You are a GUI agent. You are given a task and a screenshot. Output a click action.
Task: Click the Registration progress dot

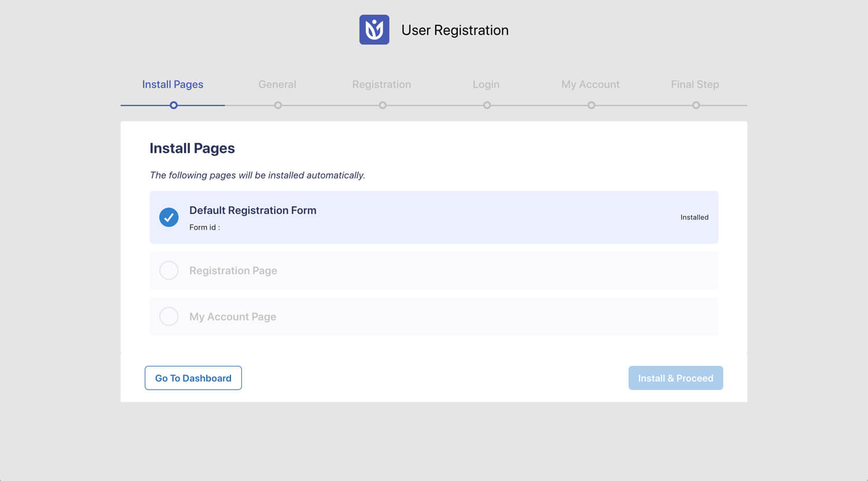pyautogui.click(x=382, y=105)
